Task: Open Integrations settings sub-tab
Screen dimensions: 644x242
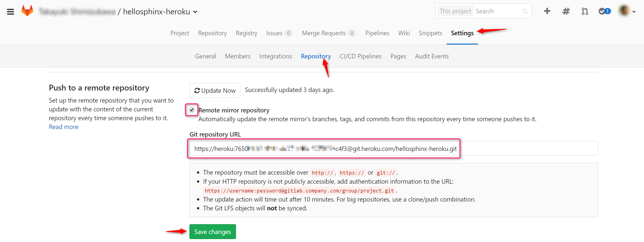Action: [x=275, y=56]
